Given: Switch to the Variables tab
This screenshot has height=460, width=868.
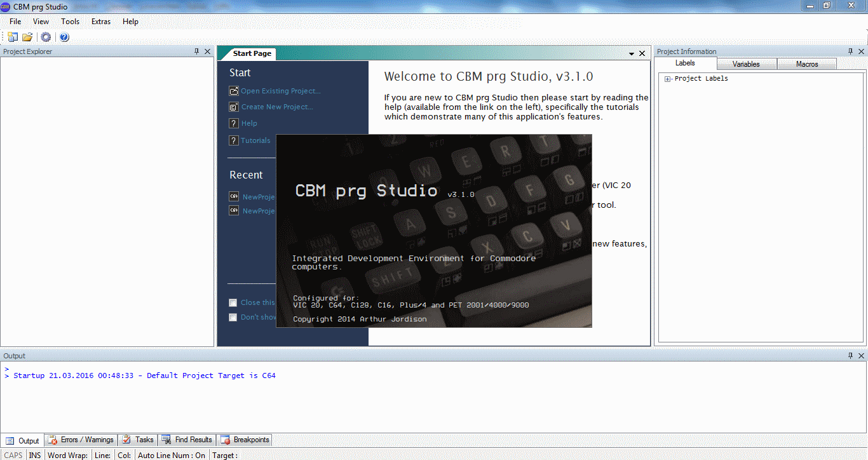Looking at the screenshot, I should 745,64.
